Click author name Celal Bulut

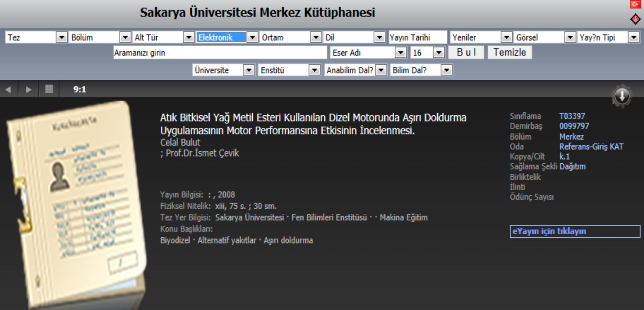(180, 143)
